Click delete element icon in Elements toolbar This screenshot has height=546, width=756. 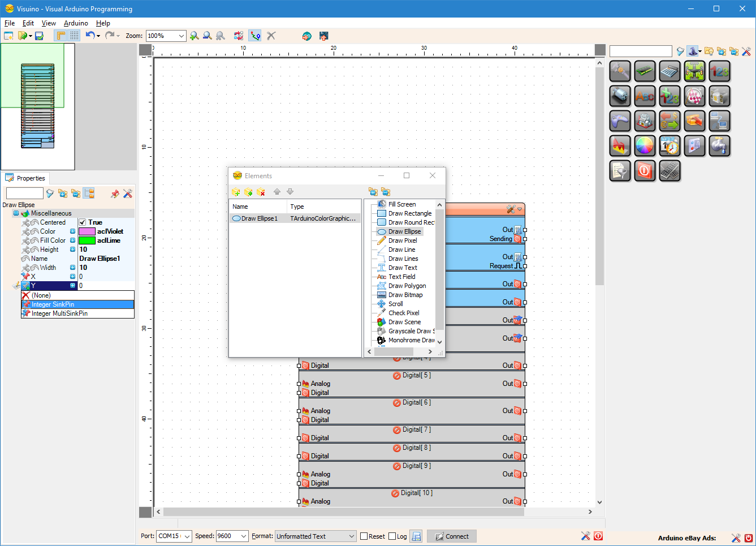[261, 192]
